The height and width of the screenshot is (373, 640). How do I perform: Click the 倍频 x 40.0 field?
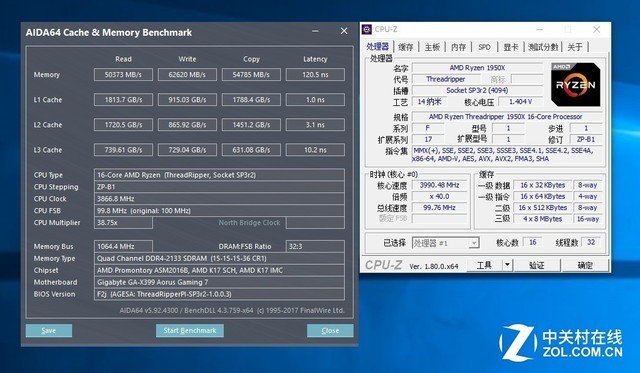440,196
